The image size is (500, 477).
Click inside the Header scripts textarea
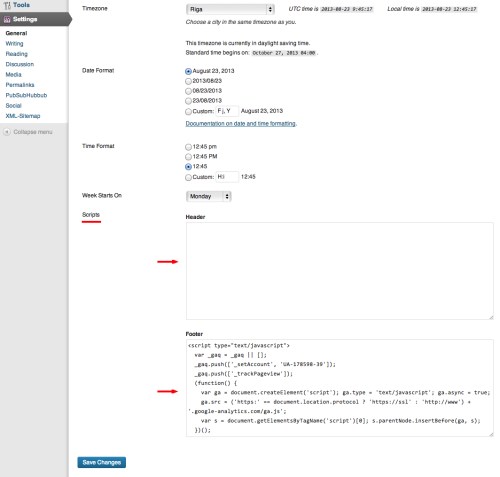(x=340, y=271)
